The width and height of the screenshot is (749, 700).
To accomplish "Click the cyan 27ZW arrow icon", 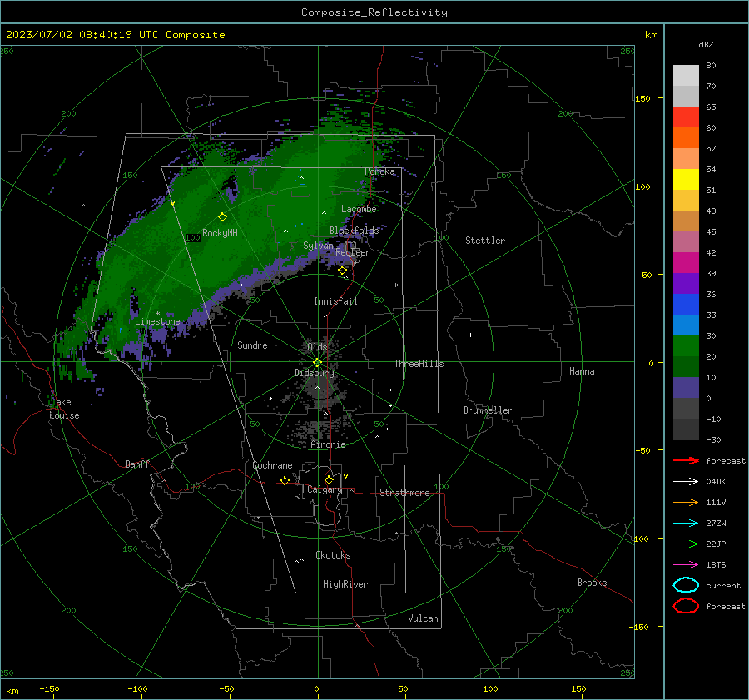I will [x=686, y=524].
